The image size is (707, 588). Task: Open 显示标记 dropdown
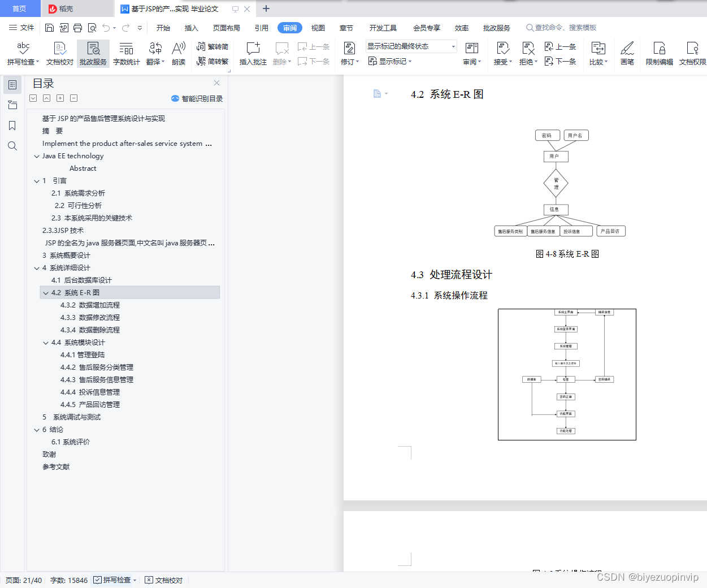click(390, 61)
